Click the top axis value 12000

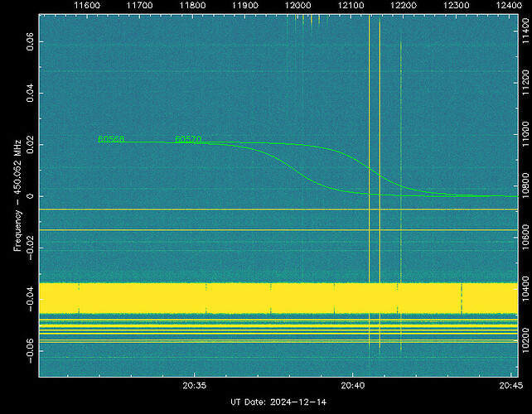(x=298, y=6)
